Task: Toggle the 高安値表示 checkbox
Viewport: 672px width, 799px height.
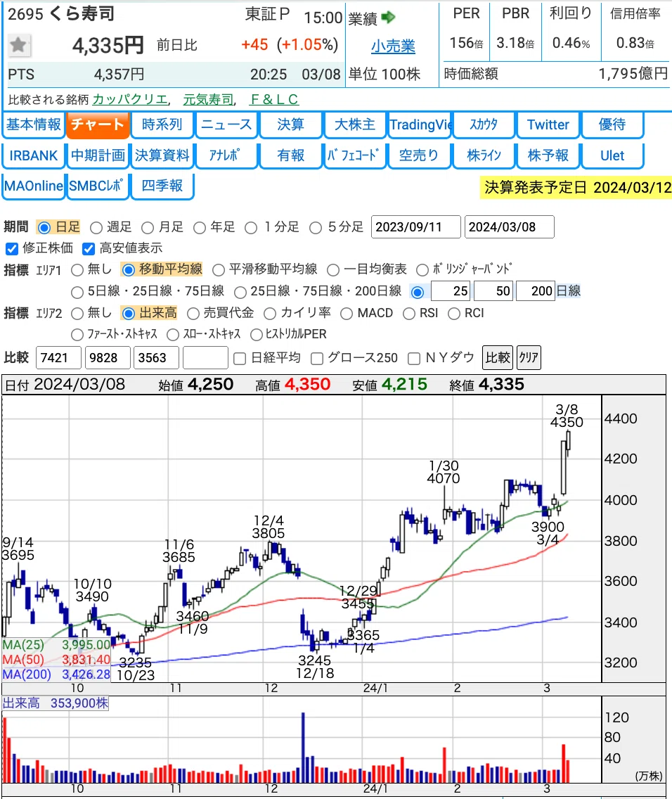Action: 89,249
